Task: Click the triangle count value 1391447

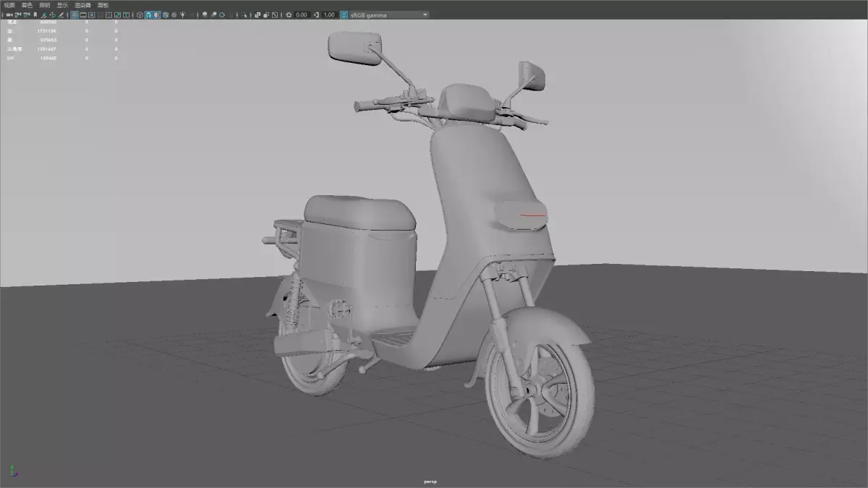Action: (47, 48)
